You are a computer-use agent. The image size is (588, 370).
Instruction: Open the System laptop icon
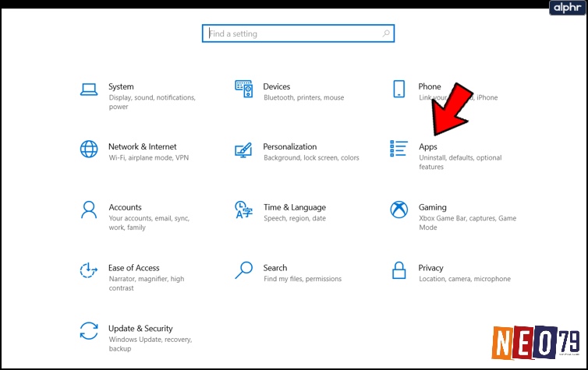89,90
